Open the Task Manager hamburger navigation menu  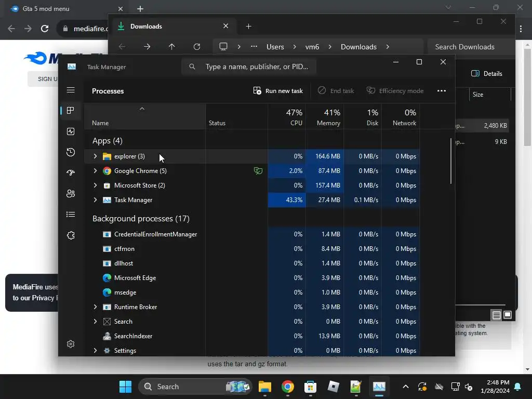pyautogui.click(x=71, y=90)
